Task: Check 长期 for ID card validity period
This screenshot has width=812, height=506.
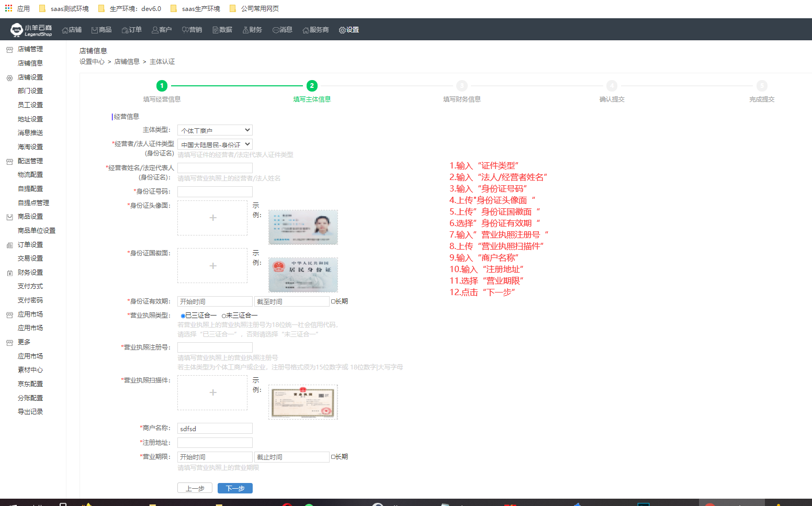Action: point(333,301)
